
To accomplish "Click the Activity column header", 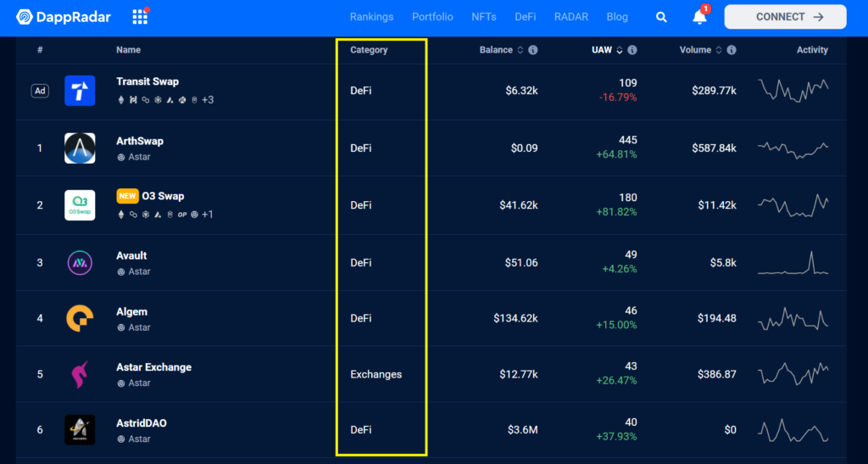I will (x=812, y=50).
